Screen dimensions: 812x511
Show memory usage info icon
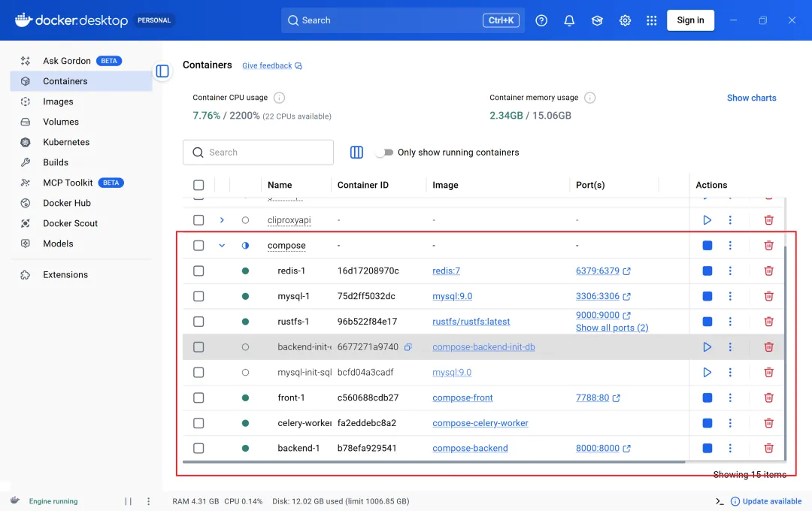click(x=590, y=98)
